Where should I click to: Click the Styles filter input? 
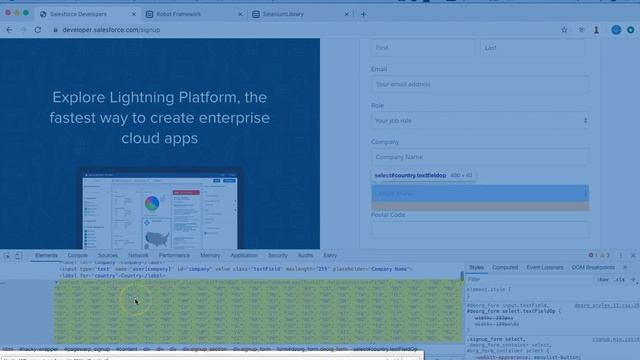(x=530, y=280)
